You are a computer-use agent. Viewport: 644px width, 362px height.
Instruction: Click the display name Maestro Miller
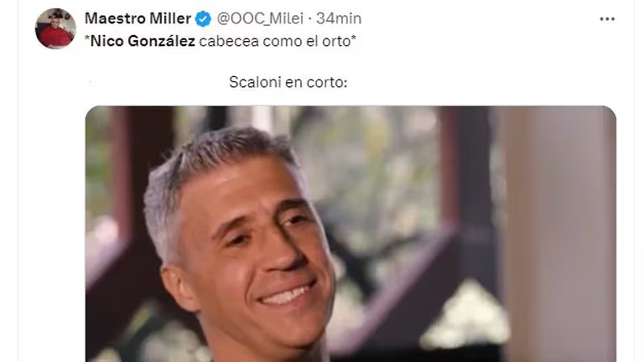138,18
